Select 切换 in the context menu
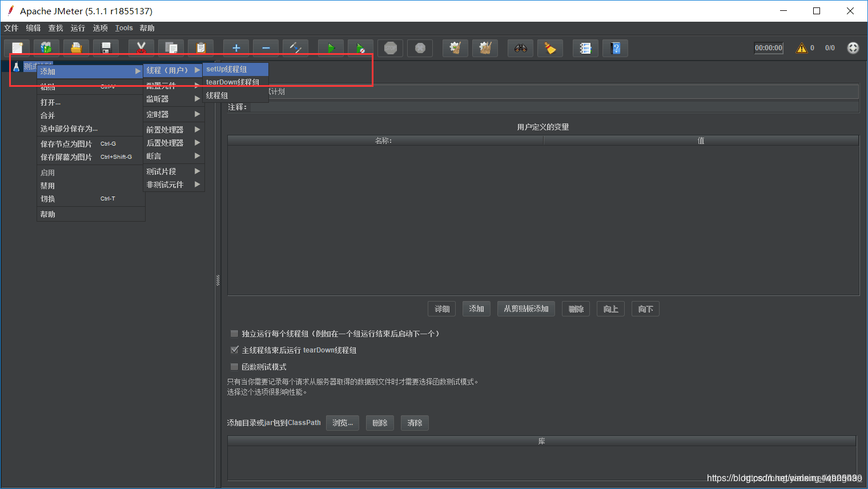Image resolution: width=868 pixels, height=489 pixels. coord(90,199)
